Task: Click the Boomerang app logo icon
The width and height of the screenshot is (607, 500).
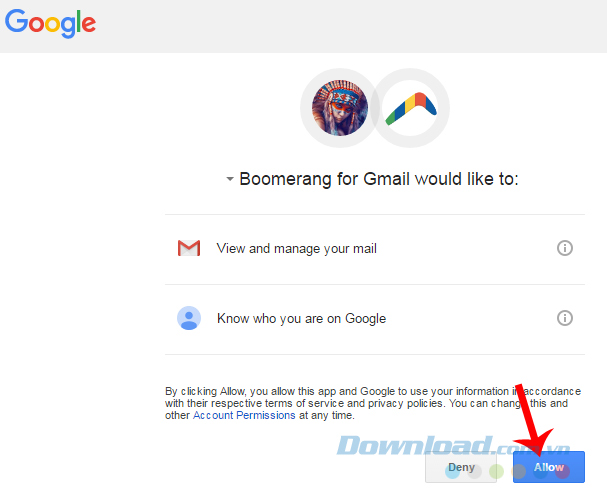Action: click(411, 108)
